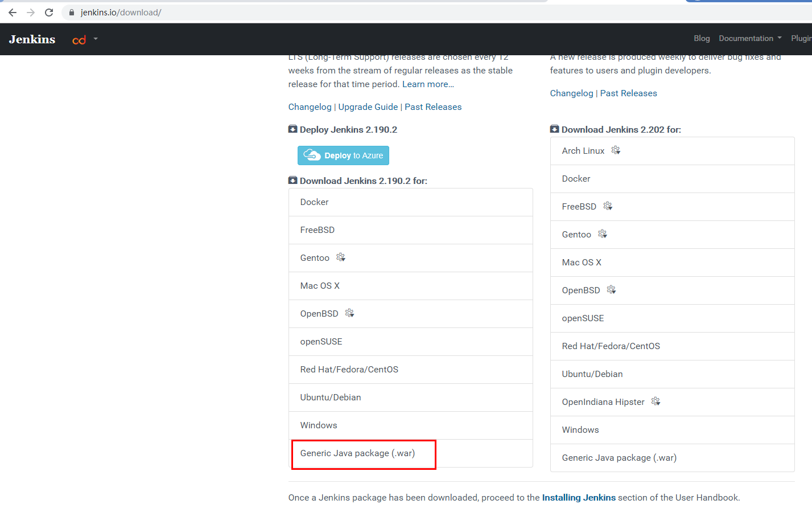Viewport: 812px width, 508px height.
Task: Click the gear icon next to Arch Linux
Action: click(x=616, y=150)
